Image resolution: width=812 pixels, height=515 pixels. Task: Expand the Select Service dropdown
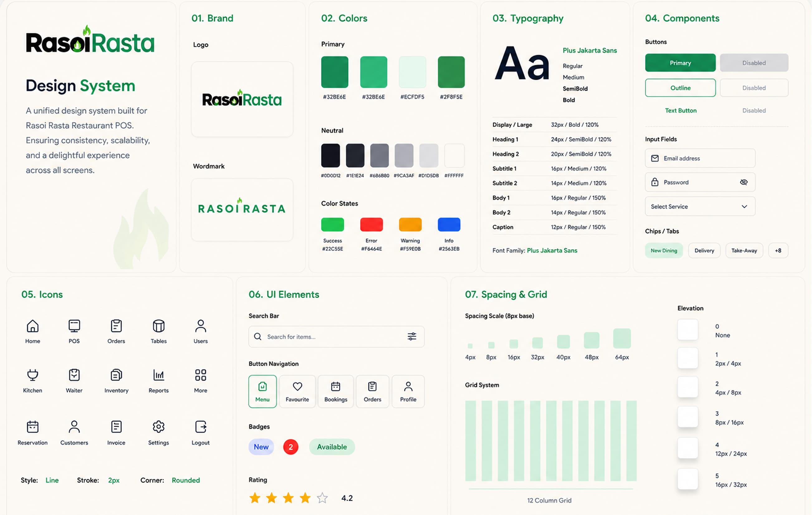pos(700,206)
